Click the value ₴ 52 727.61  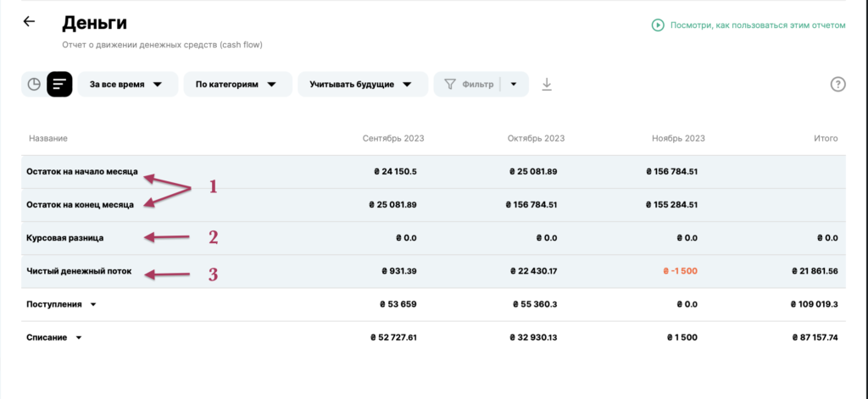393,337
